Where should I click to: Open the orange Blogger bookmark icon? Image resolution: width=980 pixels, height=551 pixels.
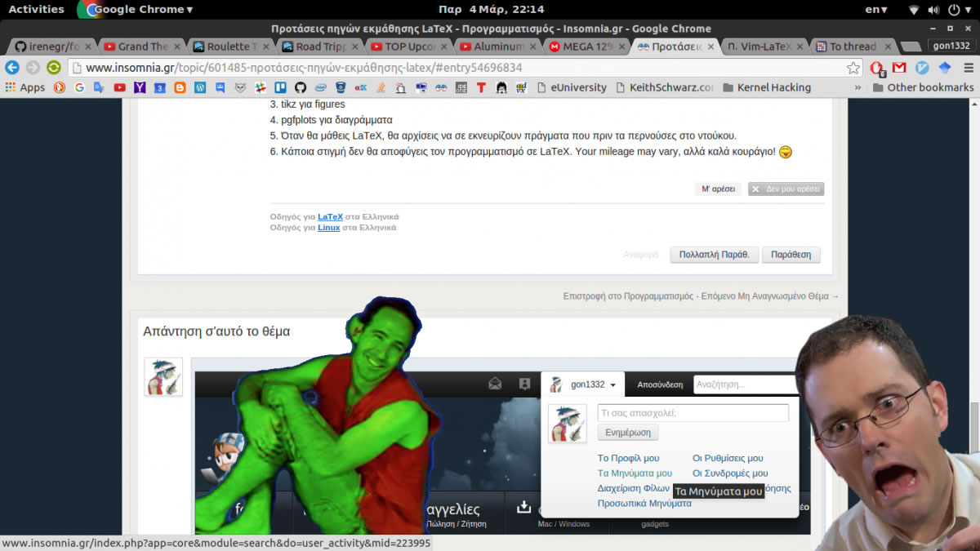(x=180, y=87)
